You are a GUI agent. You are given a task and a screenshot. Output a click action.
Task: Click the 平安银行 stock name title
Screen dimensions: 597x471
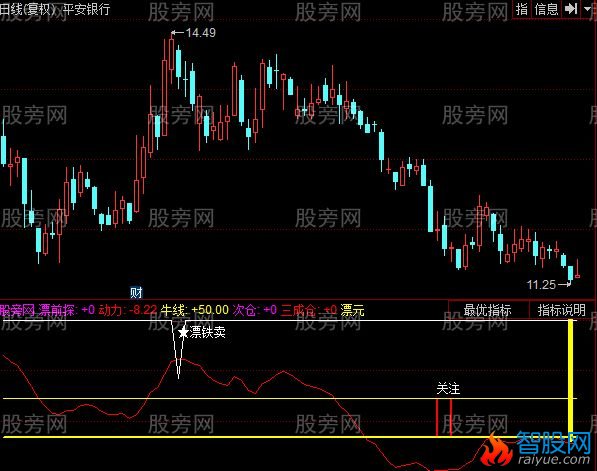coord(87,8)
